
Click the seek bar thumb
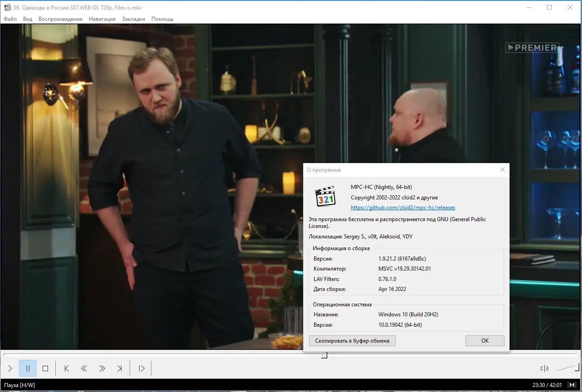tap(324, 355)
